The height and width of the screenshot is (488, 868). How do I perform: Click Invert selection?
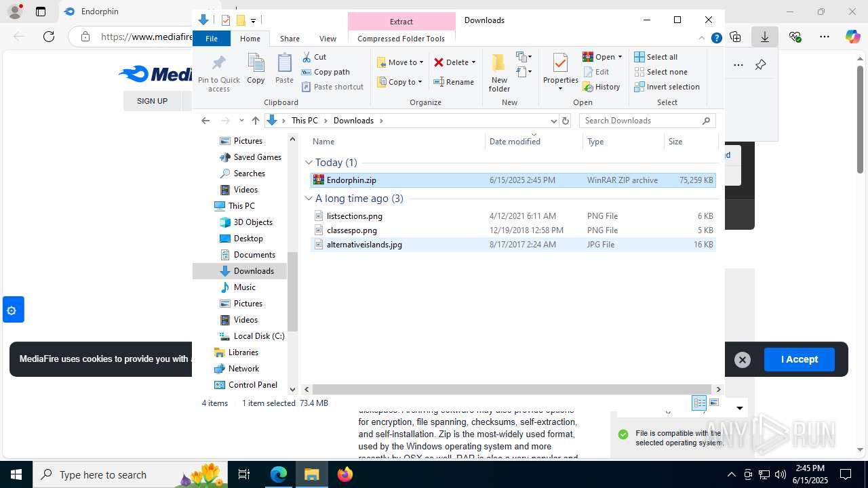tap(667, 87)
